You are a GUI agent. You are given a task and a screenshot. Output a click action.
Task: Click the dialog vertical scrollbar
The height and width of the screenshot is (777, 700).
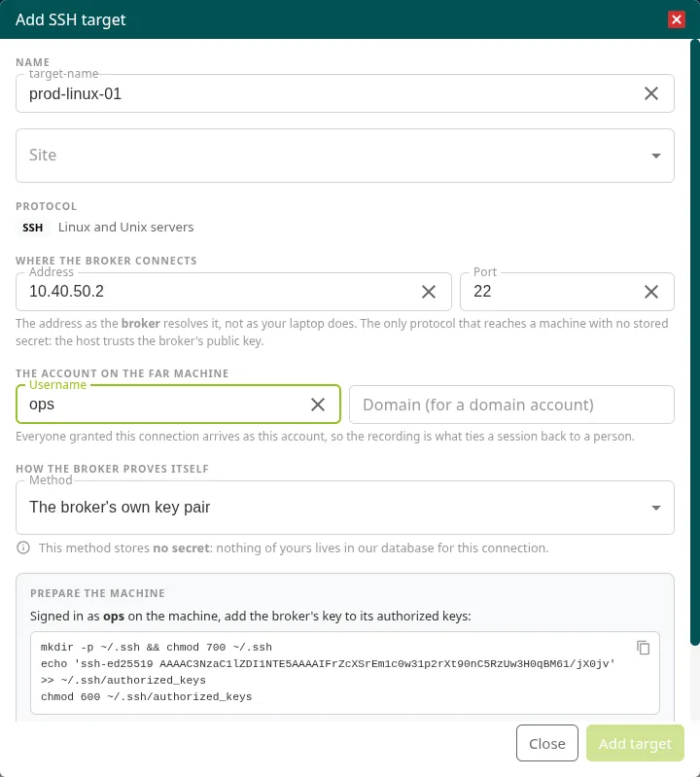tap(694, 342)
